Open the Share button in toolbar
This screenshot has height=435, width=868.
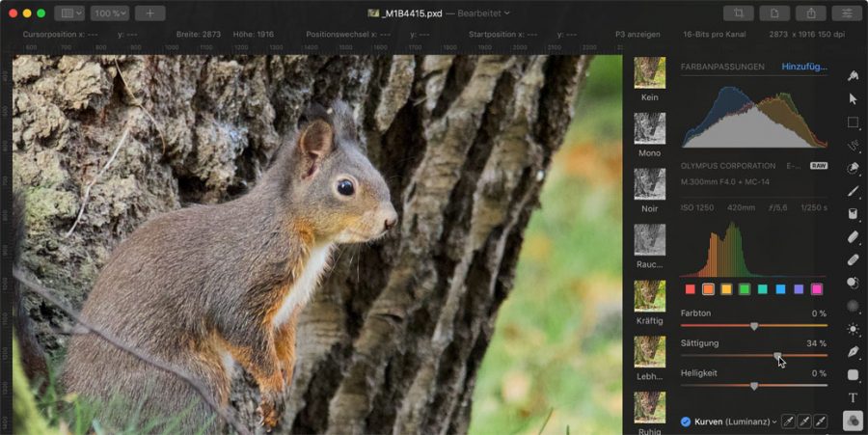click(810, 14)
